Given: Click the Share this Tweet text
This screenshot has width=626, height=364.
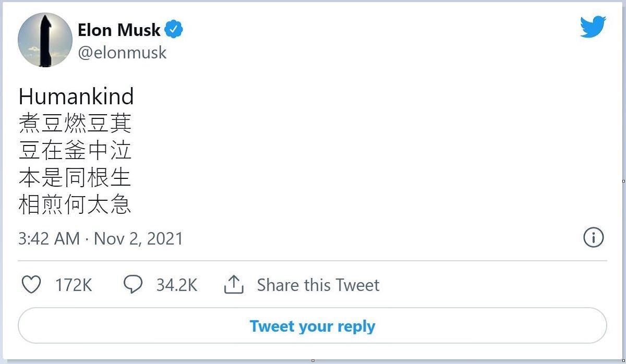Looking at the screenshot, I should [318, 285].
